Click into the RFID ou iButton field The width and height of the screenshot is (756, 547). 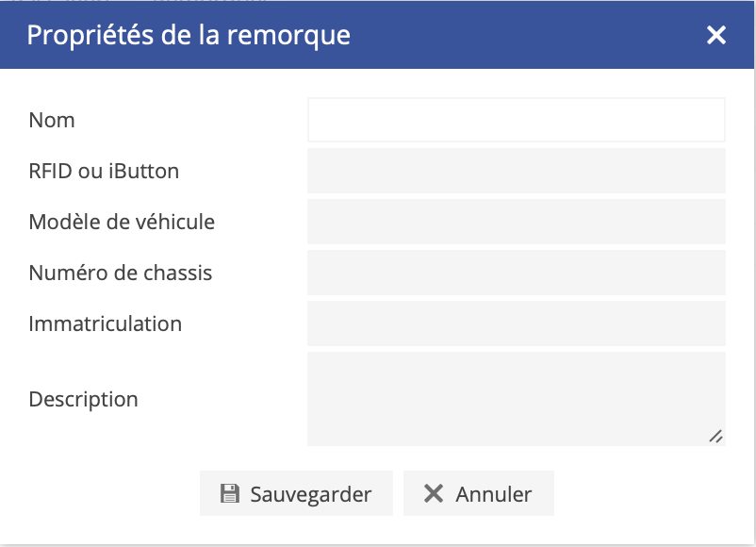click(x=516, y=171)
